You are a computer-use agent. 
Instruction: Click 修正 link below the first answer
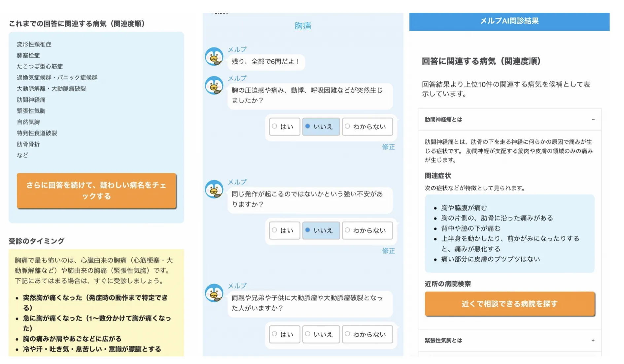coord(389,147)
